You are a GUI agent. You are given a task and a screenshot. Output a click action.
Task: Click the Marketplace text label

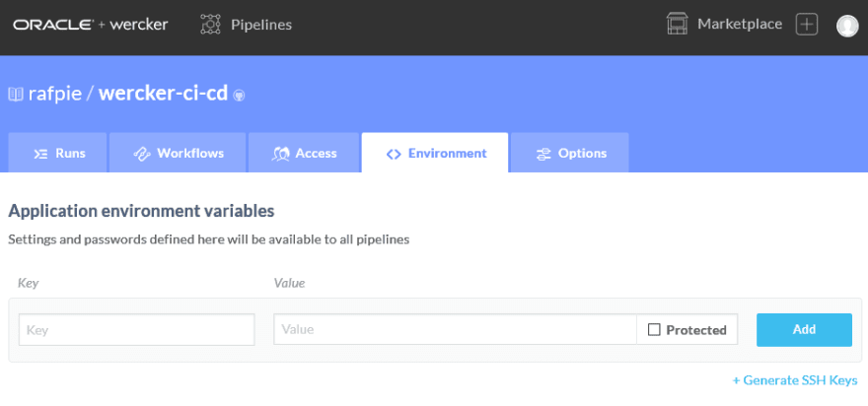point(740,25)
